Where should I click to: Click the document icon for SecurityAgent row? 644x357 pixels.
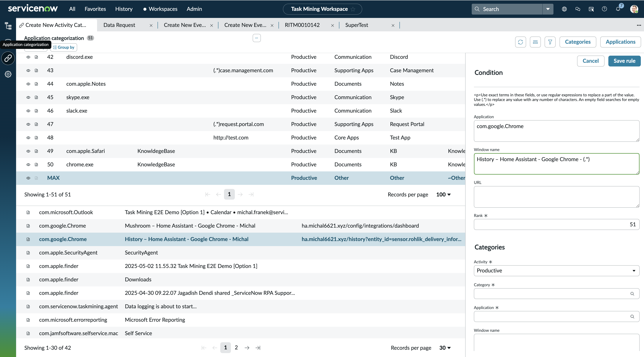(x=28, y=253)
